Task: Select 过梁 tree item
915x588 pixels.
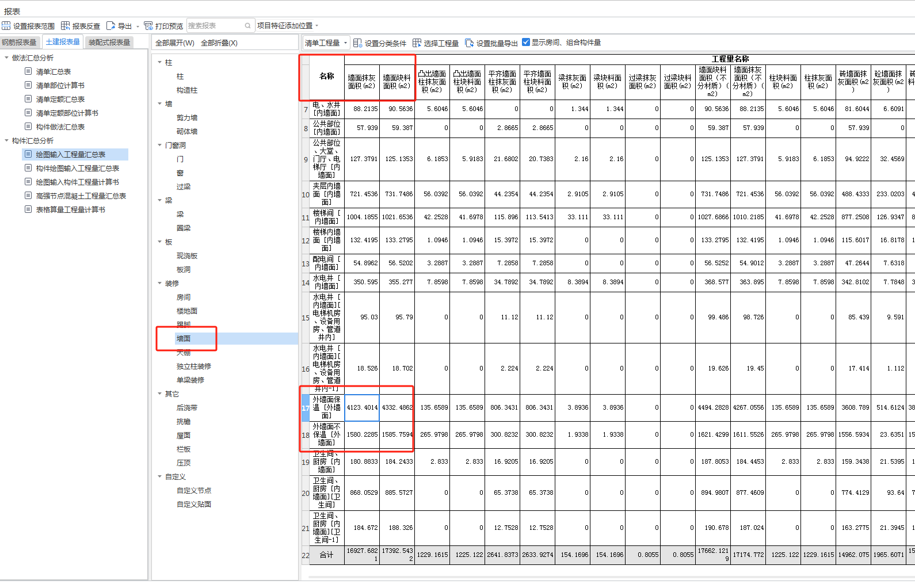Action: click(184, 187)
